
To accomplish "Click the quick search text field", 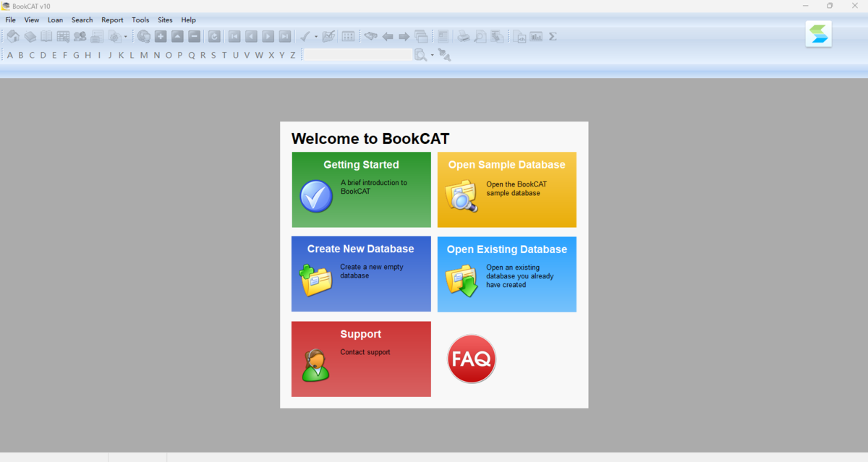I will pos(357,55).
